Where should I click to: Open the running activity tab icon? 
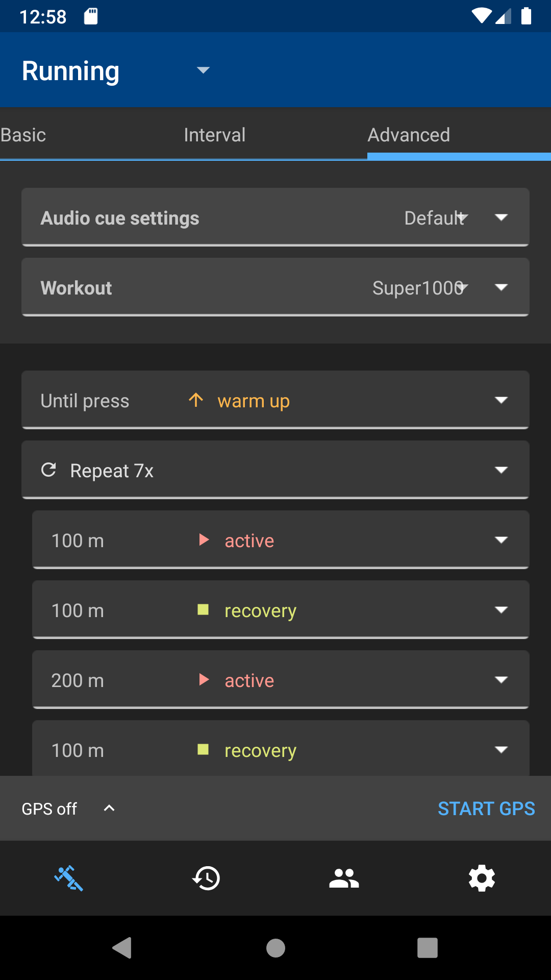(x=69, y=878)
